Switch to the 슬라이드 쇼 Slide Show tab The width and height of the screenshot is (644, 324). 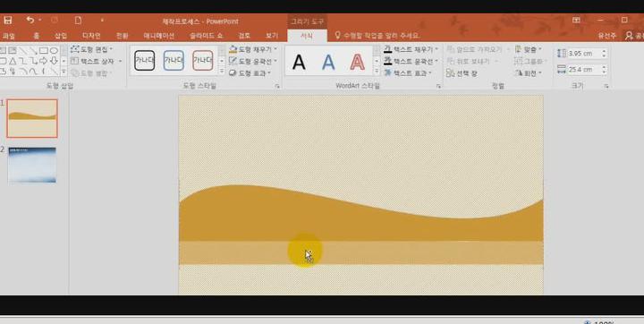[x=207, y=36]
